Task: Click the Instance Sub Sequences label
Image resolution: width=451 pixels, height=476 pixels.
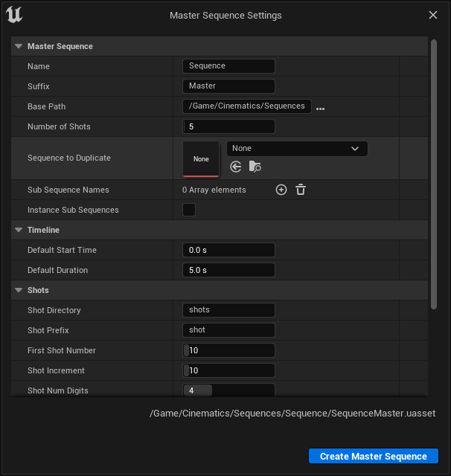Action: coord(73,210)
